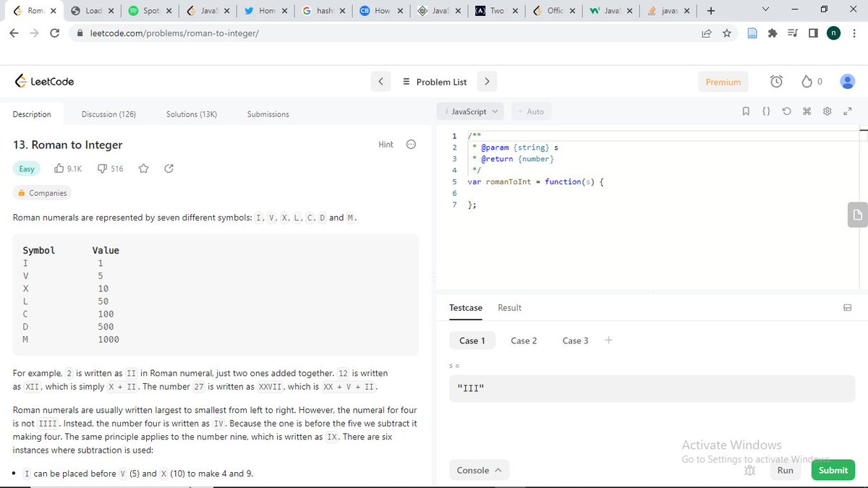This screenshot has width=868, height=488.
Task: Add problem to favorites star
Action: tap(143, 168)
